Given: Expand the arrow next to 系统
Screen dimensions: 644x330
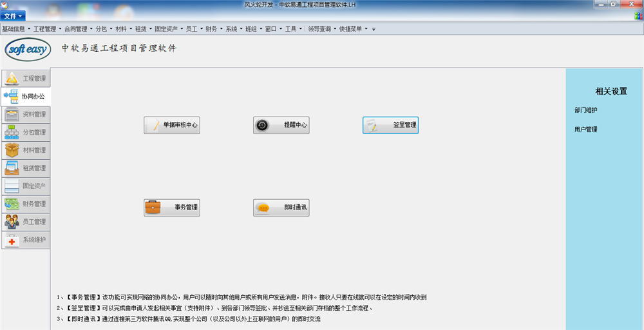Looking at the screenshot, I should click(241, 29).
